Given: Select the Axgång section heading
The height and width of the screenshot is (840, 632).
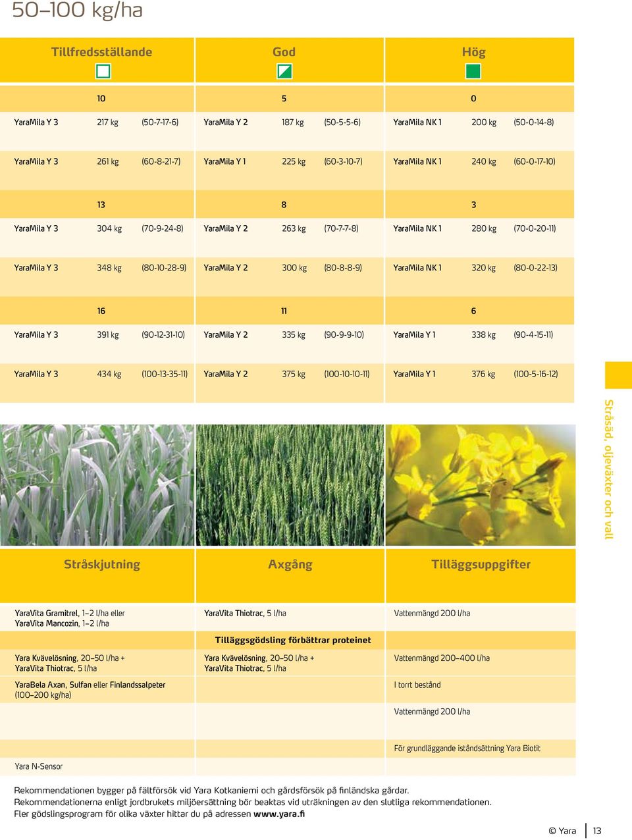Looking at the screenshot, I should coord(290,564).
